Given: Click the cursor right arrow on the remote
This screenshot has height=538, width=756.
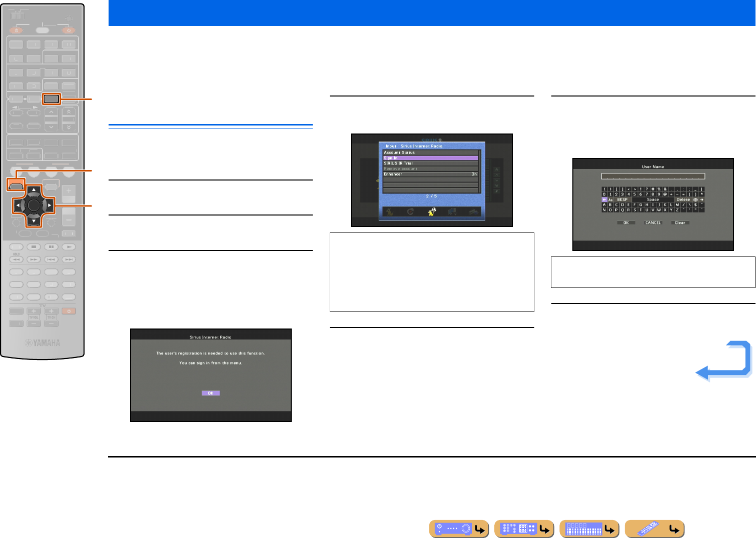Looking at the screenshot, I should click(x=50, y=205).
